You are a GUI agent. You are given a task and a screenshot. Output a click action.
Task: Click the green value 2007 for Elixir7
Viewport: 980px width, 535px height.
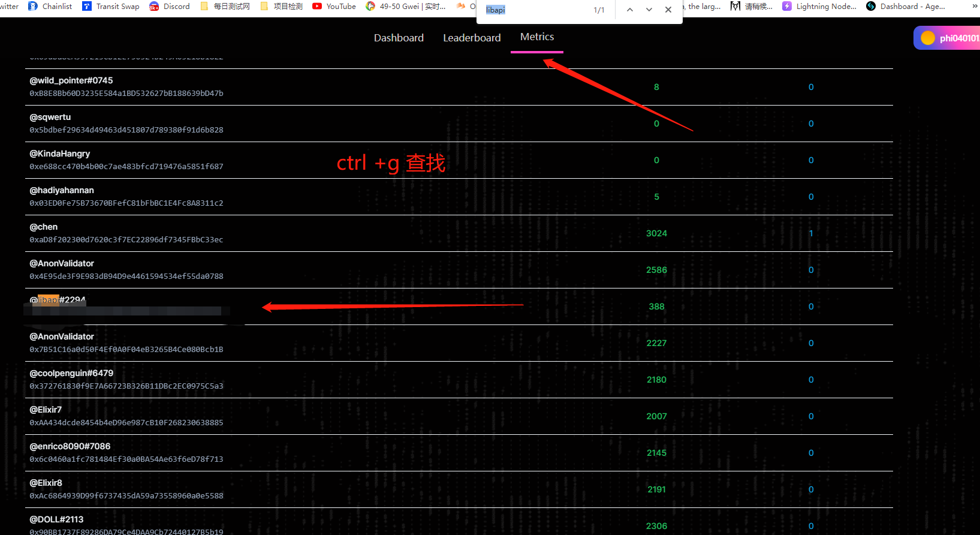pos(656,416)
